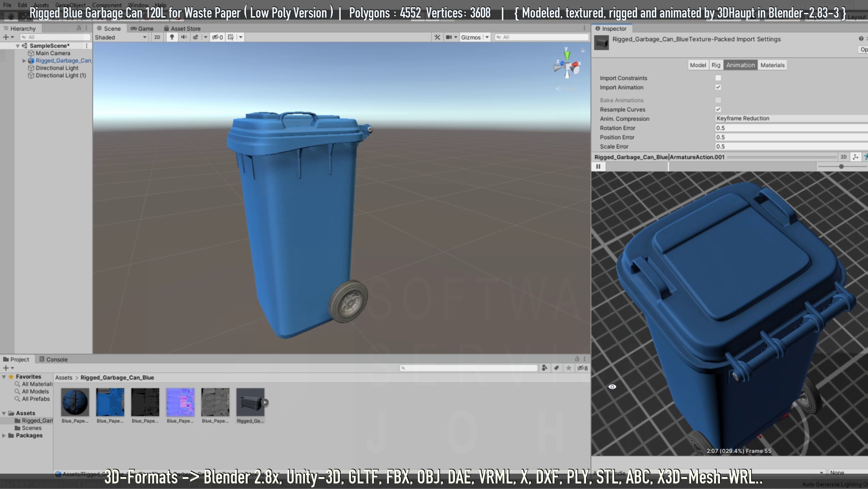Pause the animation preview
Image resolution: width=868 pixels, height=489 pixels.
point(598,166)
